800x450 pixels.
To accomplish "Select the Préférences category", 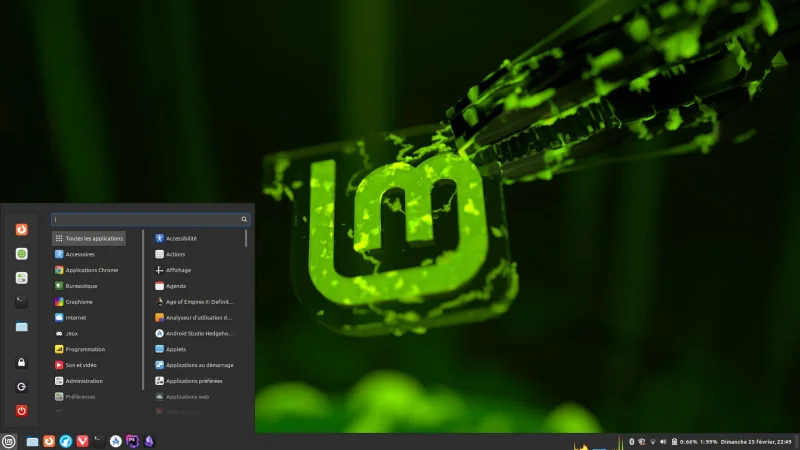I will pos(89,396).
